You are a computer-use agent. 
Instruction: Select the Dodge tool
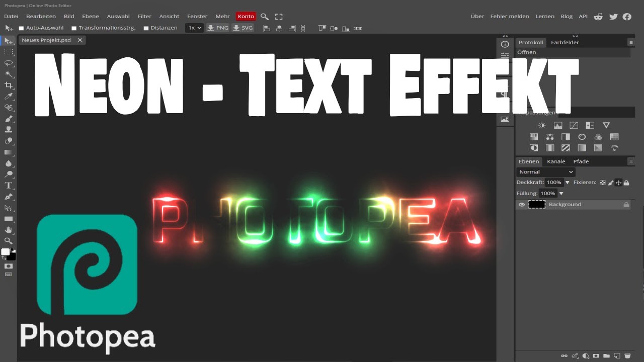(x=9, y=174)
